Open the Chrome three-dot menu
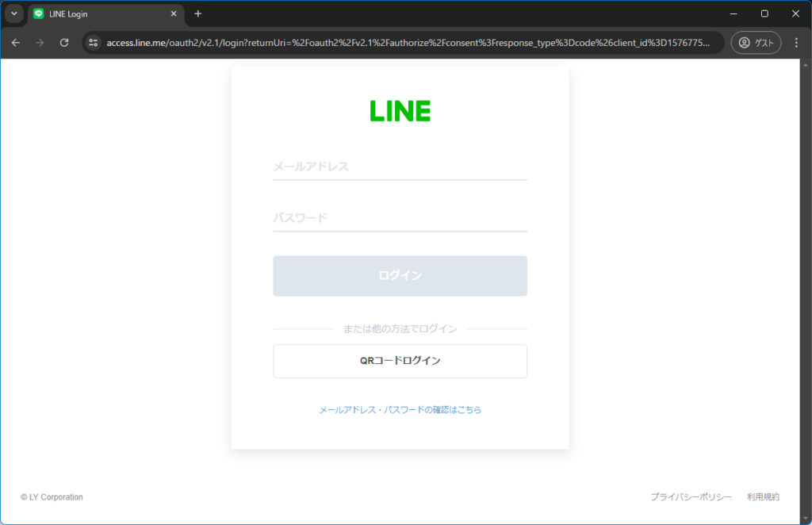The image size is (812, 525). (796, 43)
